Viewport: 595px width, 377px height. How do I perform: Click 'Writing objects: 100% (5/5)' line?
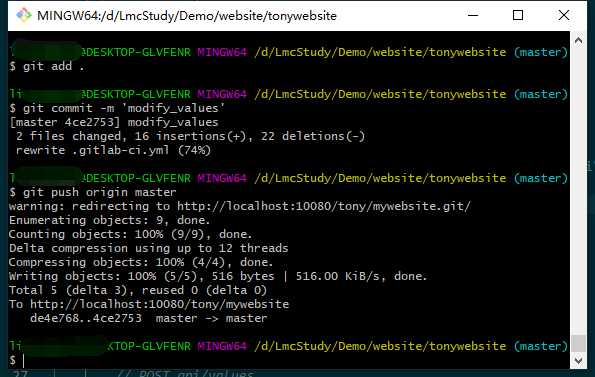point(218,276)
